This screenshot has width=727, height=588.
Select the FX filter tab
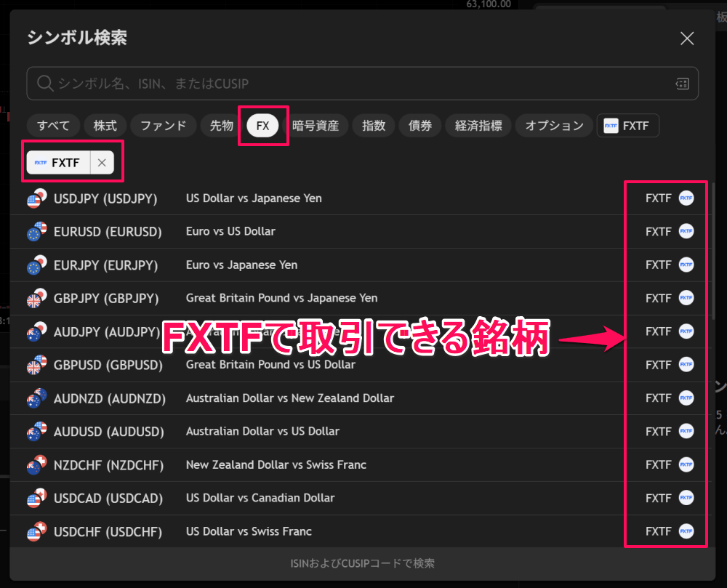(262, 126)
